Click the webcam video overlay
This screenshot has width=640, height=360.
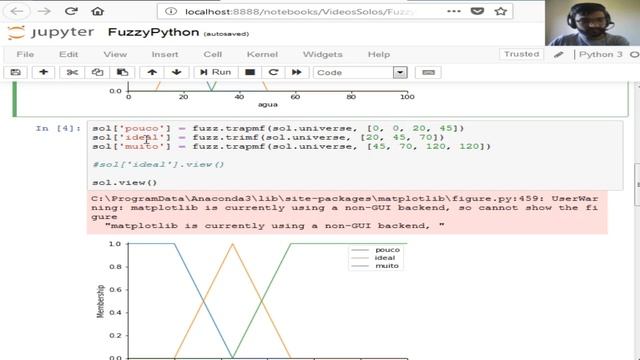(592, 23)
